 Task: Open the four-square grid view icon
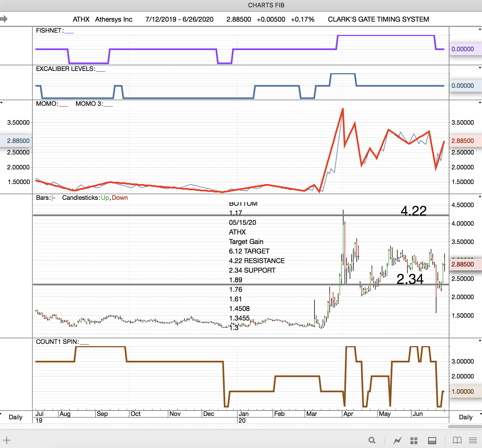(414, 440)
